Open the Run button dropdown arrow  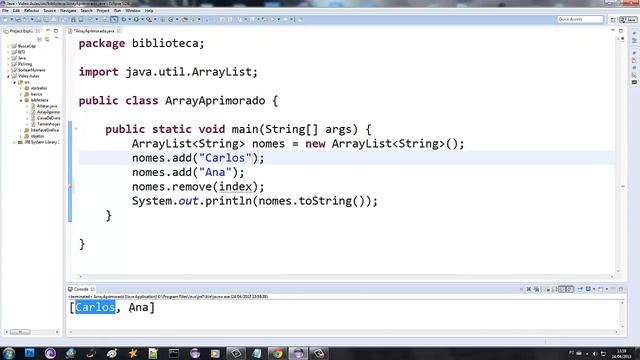(x=142, y=19)
